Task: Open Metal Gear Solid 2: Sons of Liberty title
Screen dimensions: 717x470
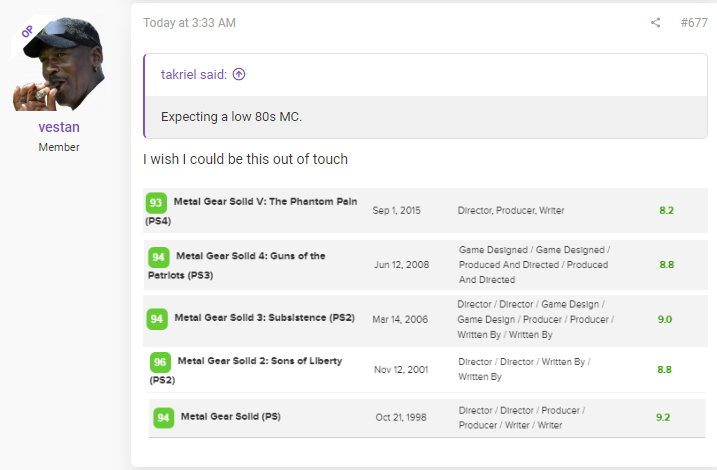Action: point(246,370)
